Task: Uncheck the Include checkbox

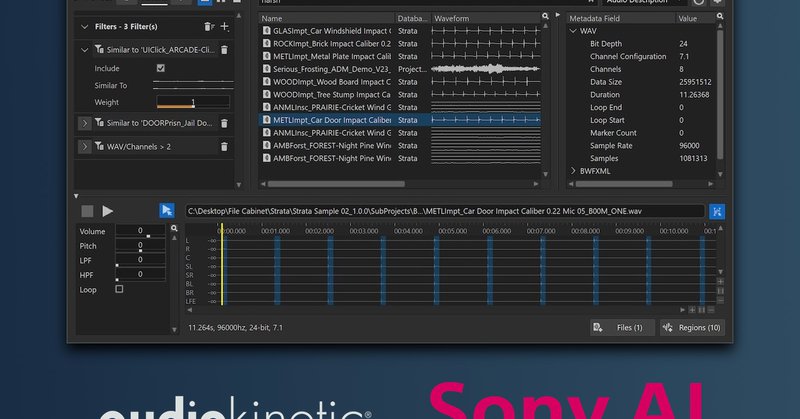Action: click(161, 68)
